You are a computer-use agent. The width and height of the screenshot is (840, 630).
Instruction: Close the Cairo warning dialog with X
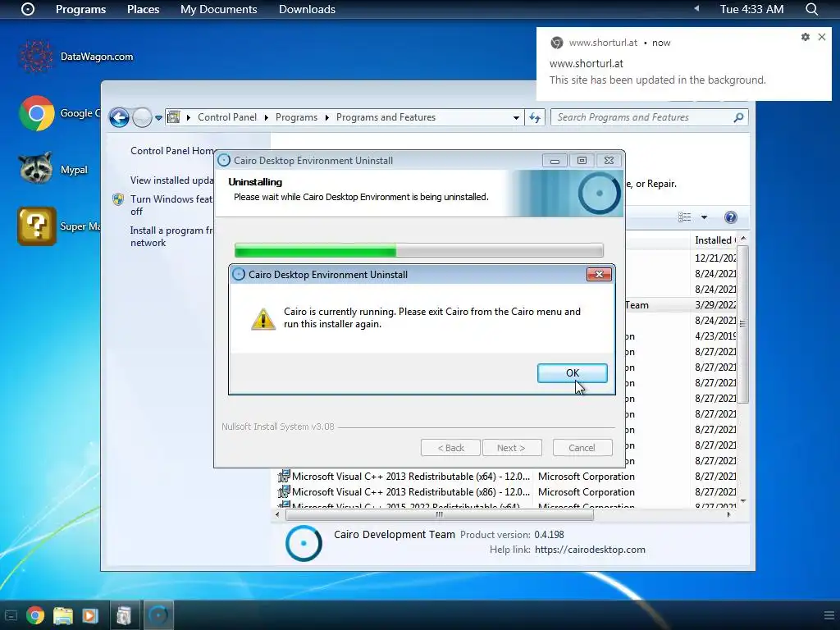(599, 274)
